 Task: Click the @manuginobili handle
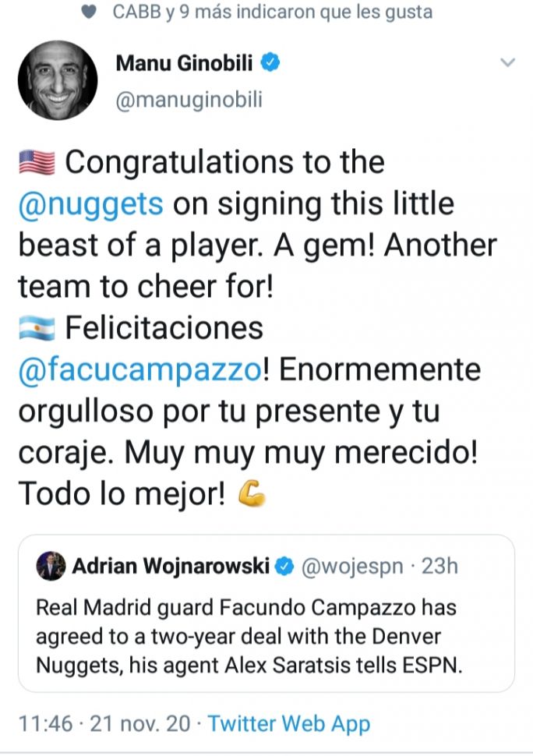coord(189,101)
